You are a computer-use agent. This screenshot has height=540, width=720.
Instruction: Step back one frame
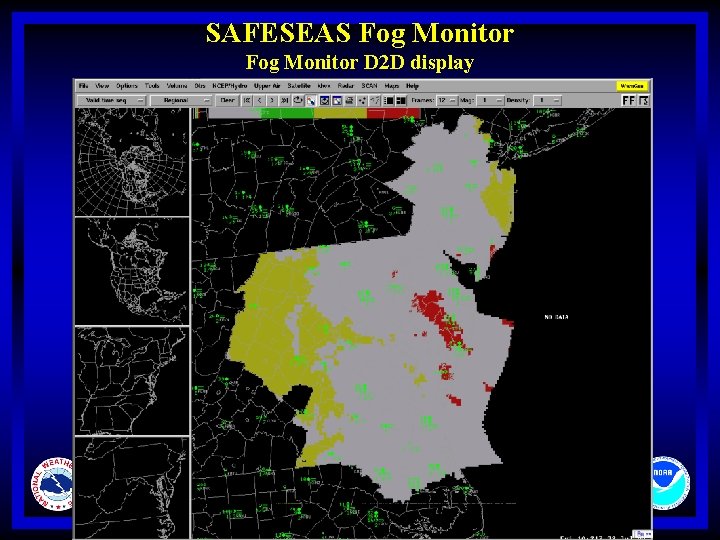click(259, 100)
